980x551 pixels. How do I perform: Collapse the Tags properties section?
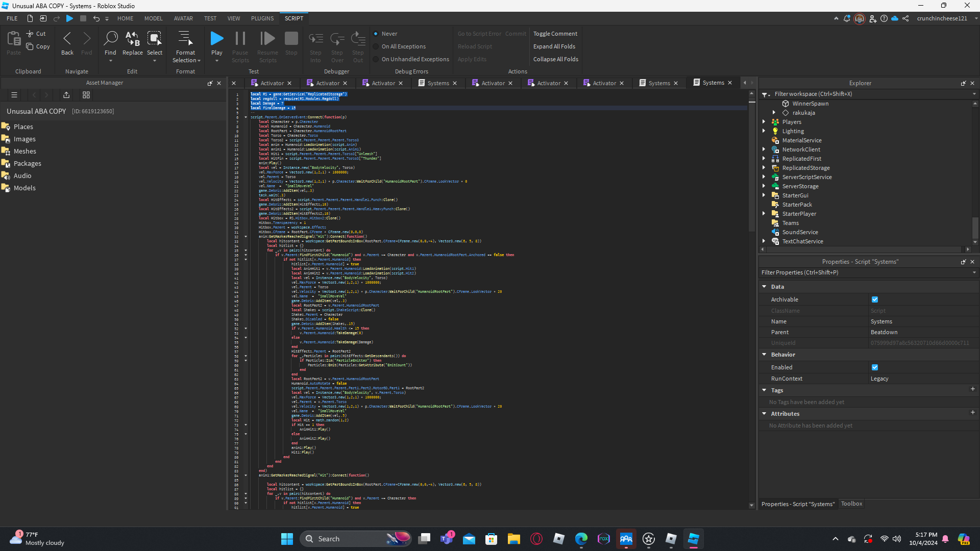click(x=764, y=390)
